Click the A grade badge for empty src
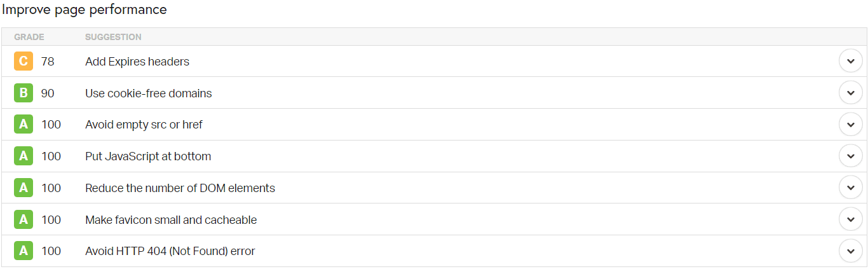Viewport: 868px width, 269px height. [24, 125]
